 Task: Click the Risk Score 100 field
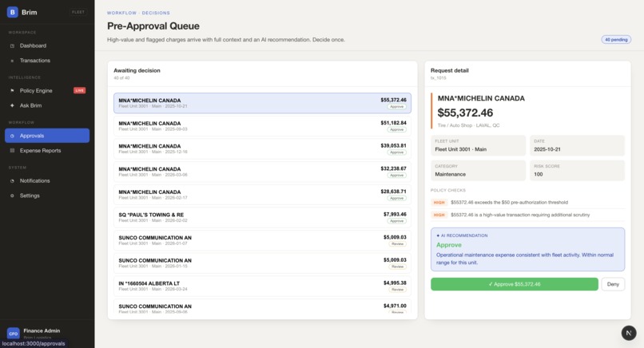577,170
